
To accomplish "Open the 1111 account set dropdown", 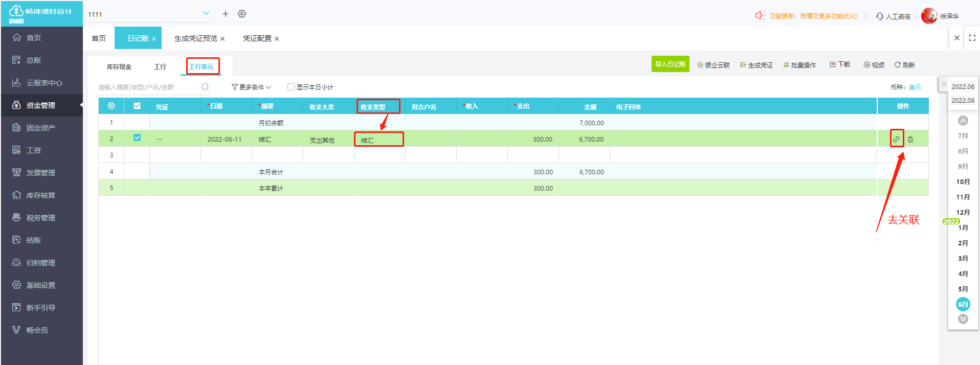I will click(x=206, y=14).
